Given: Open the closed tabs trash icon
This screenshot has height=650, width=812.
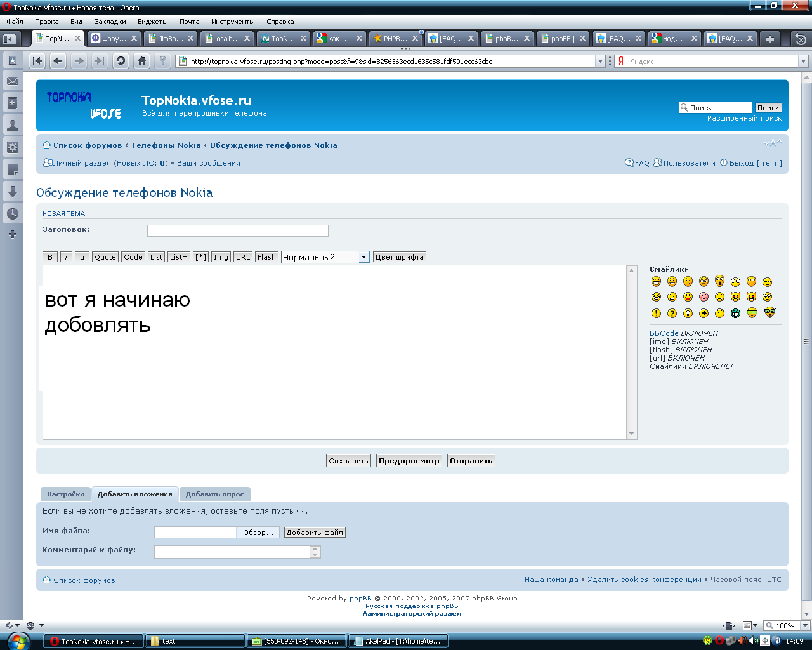Looking at the screenshot, I should (x=800, y=39).
